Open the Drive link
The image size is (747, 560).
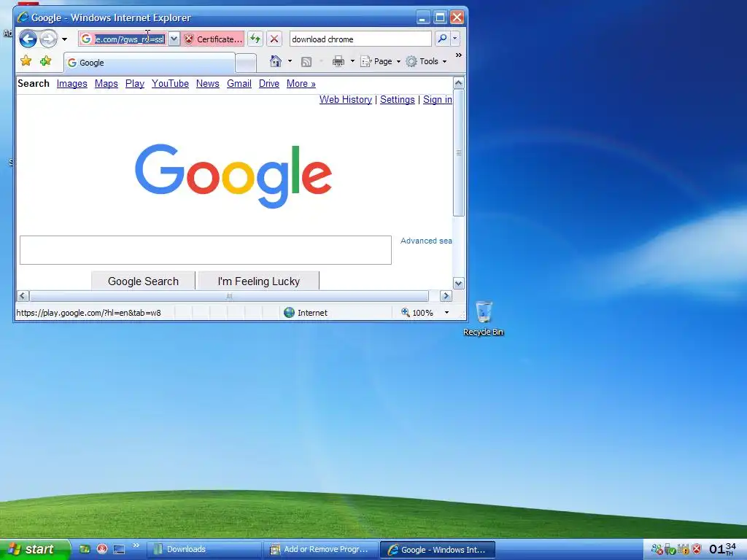(269, 83)
